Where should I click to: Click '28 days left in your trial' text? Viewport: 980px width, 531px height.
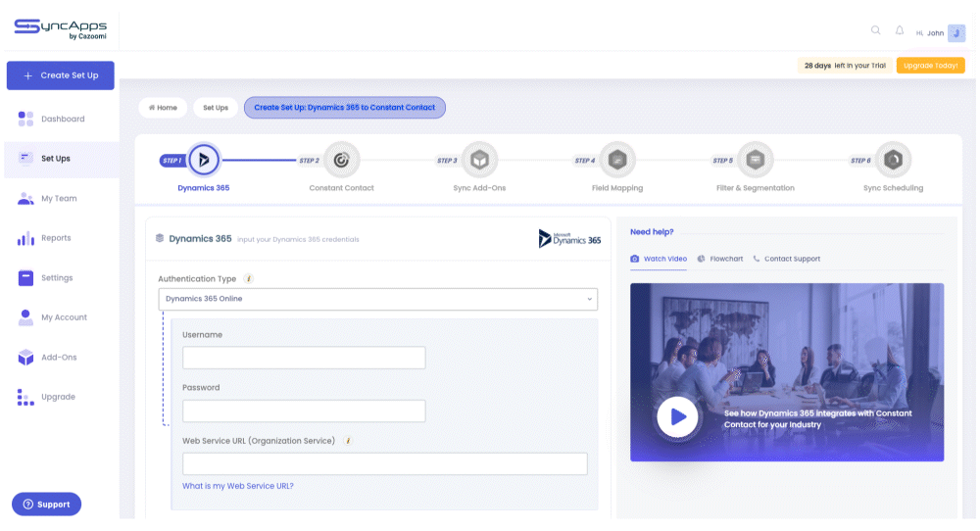(x=845, y=66)
